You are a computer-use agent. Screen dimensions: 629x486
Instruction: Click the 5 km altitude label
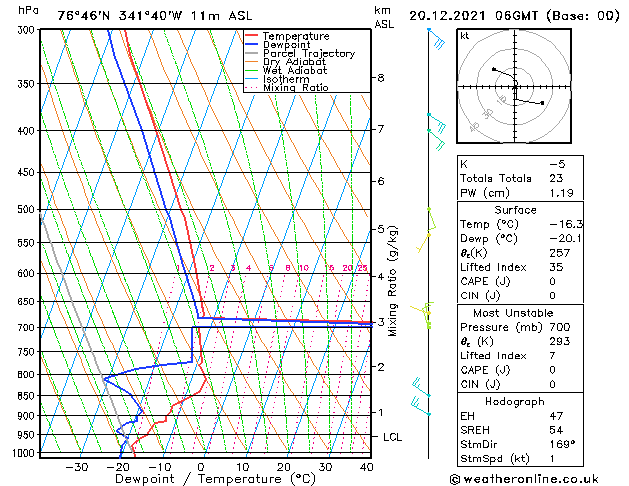[381, 229]
